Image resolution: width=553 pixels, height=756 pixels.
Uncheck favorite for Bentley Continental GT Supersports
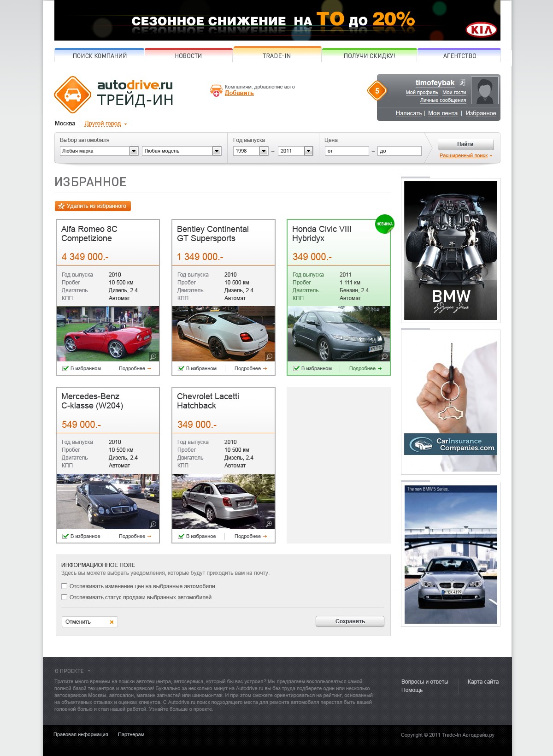point(181,368)
